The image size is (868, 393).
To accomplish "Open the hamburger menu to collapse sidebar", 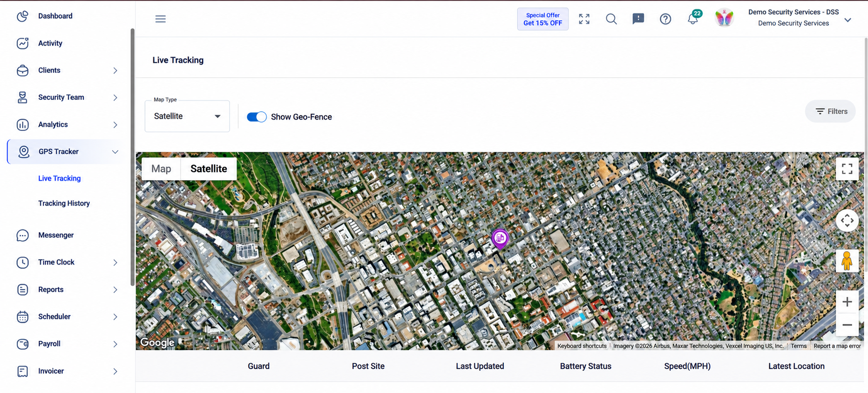I will pyautogui.click(x=160, y=19).
